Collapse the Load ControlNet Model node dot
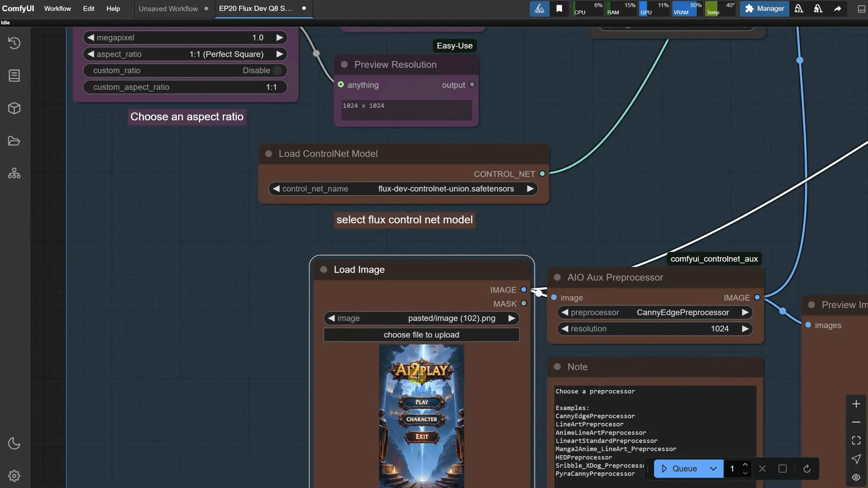 (x=269, y=154)
